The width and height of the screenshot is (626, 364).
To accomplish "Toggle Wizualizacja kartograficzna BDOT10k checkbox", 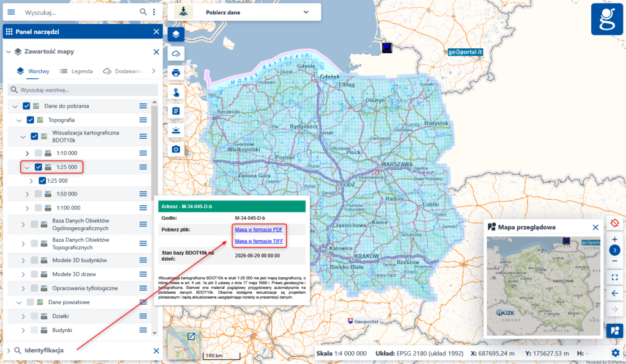I will (34, 136).
